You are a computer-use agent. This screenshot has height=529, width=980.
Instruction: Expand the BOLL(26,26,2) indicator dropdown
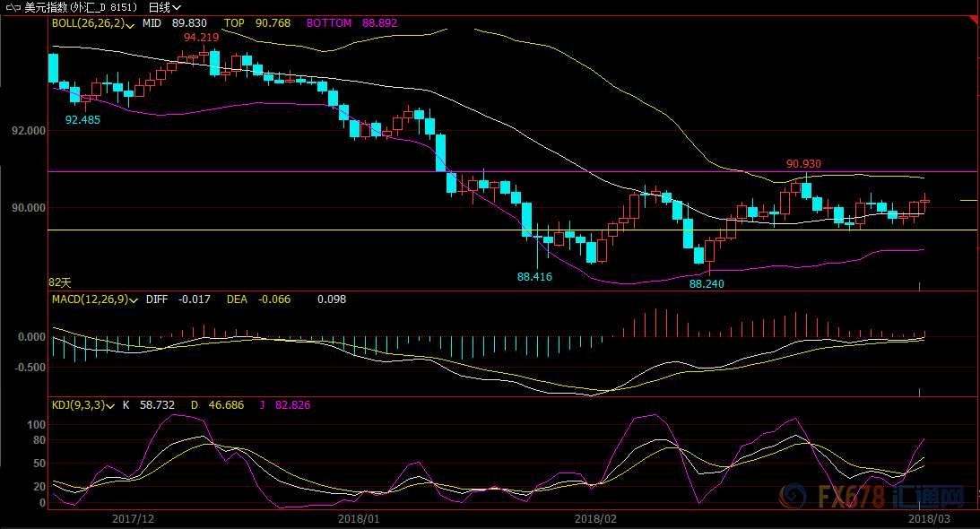click(129, 24)
